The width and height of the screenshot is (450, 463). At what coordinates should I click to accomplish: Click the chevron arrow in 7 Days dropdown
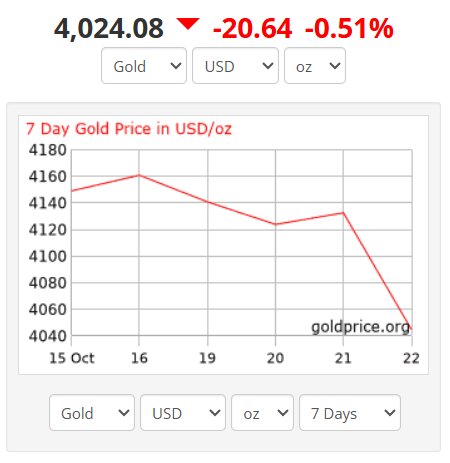click(x=390, y=413)
